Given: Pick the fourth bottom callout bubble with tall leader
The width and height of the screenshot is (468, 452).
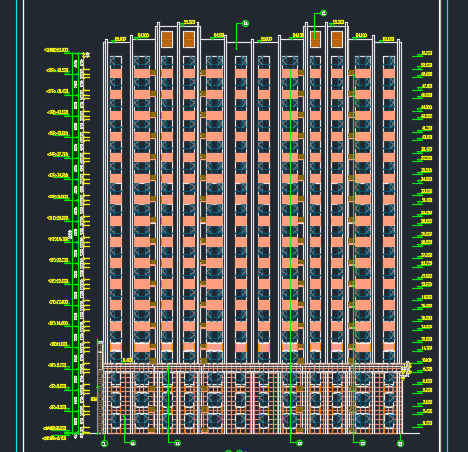Looking at the screenshot, I should coord(299,443).
